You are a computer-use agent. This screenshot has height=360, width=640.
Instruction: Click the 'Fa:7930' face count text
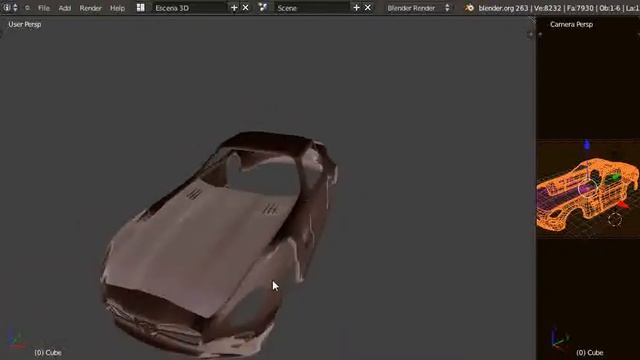[580, 8]
